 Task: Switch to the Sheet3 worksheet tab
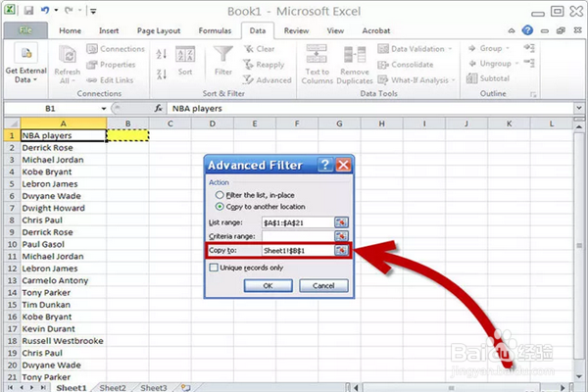tap(154, 387)
